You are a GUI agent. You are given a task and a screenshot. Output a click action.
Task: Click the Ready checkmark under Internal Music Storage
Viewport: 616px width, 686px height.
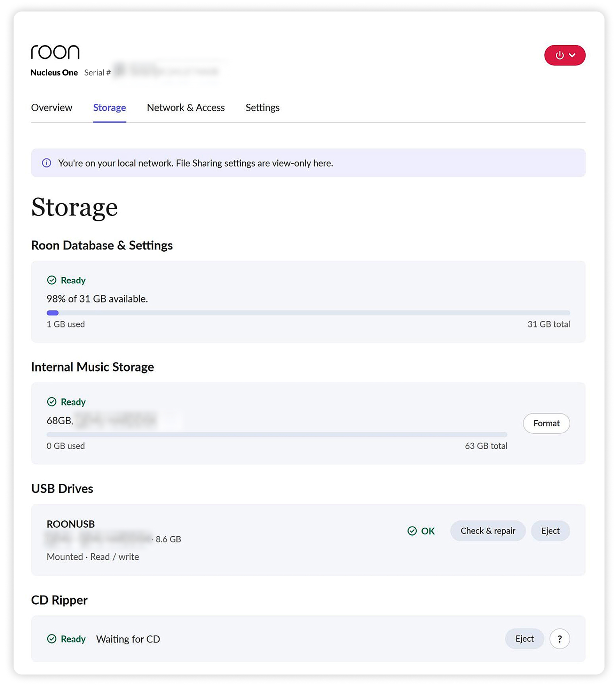pos(52,402)
